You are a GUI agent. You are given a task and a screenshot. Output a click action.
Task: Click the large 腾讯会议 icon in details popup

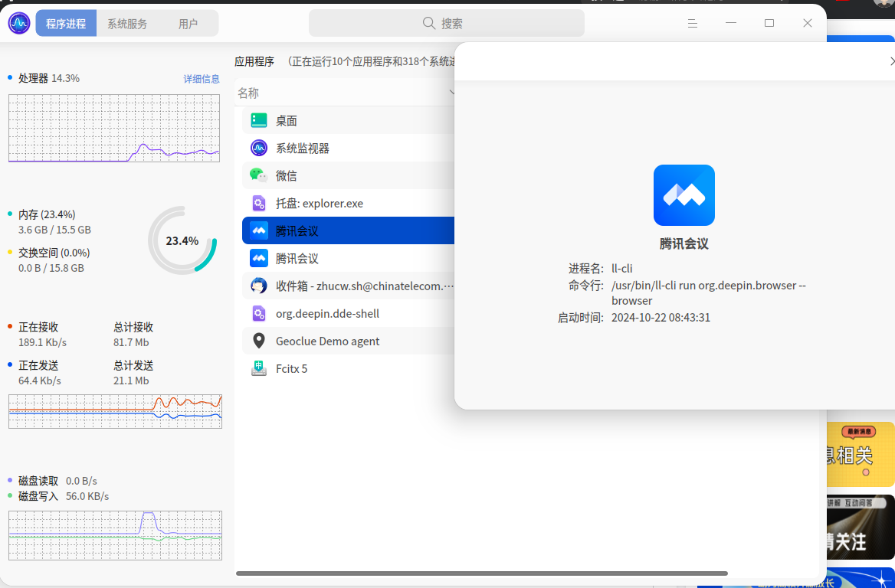(x=684, y=195)
